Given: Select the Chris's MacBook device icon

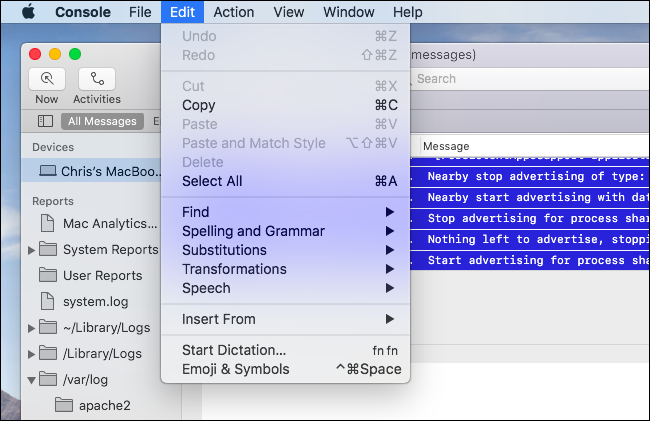Looking at the screenshot, I should [47, 171].
